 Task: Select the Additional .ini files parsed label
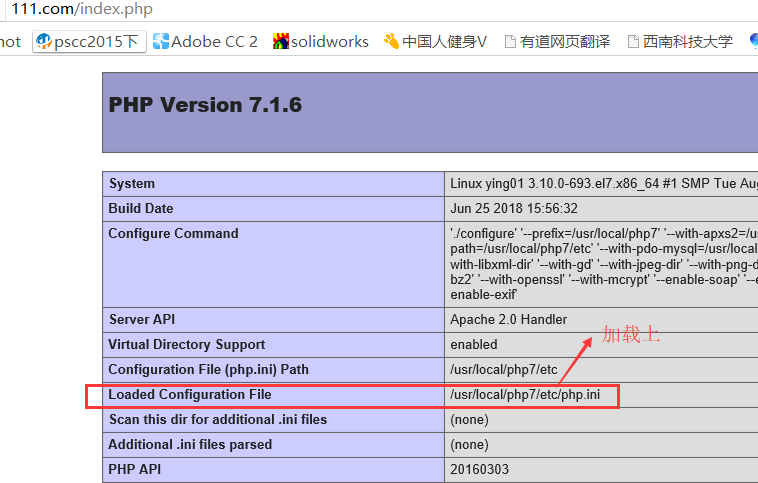[190, 445]
